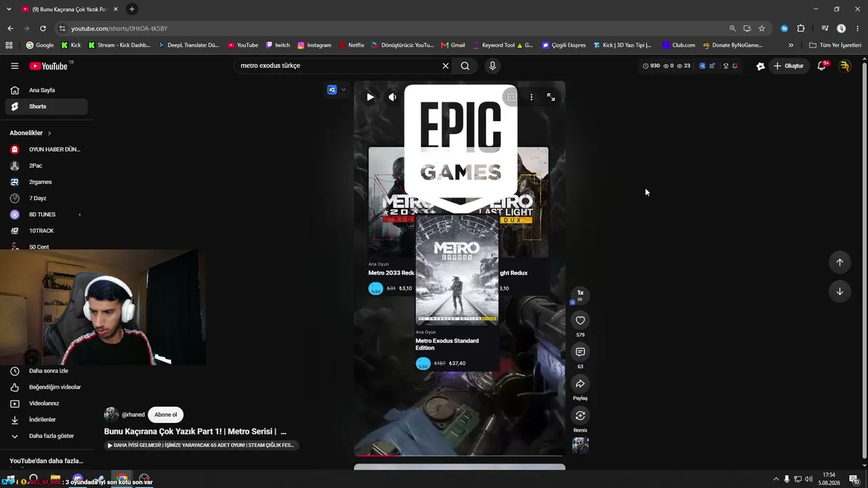Open the linked video DAHA İYİSİ GELMEDİ
Image resolution: width=868 pixels, height=488 pixels.
[x=201, y=445]
